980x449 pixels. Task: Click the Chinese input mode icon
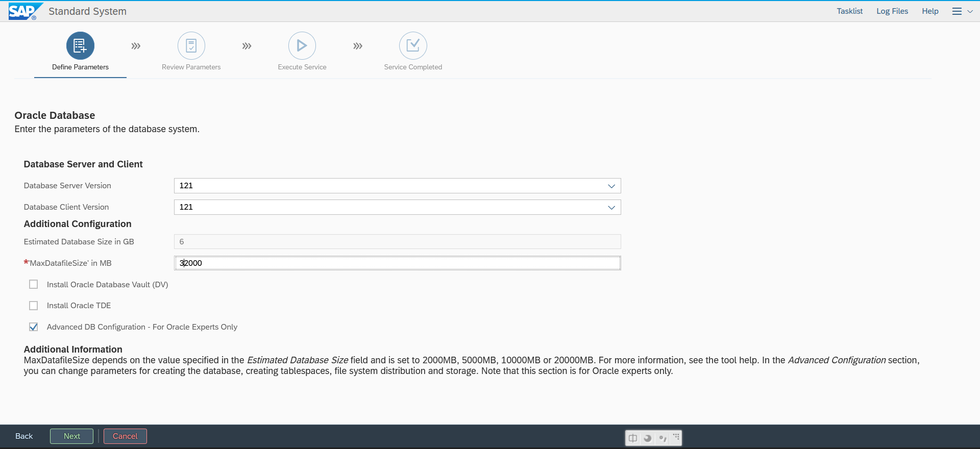pos(633,438)
